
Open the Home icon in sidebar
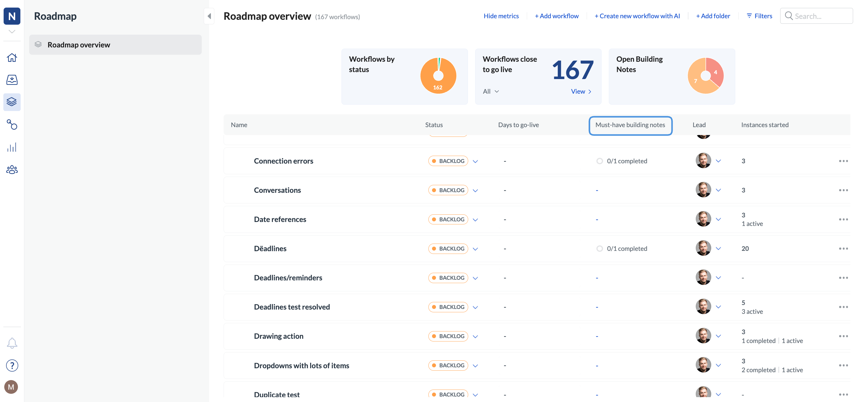click(12, 57)
